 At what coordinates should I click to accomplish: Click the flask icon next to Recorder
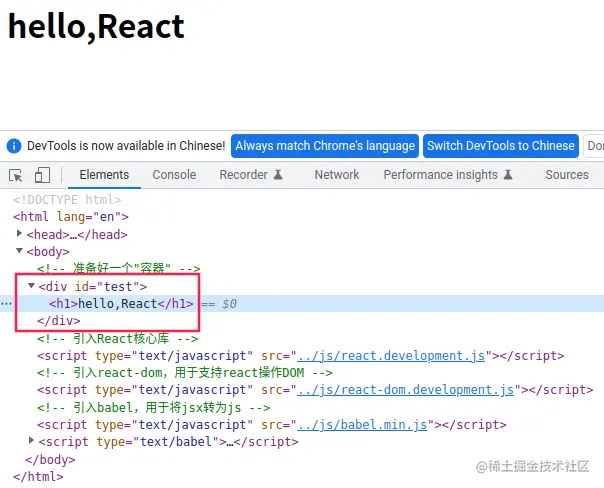click(278, 175)
